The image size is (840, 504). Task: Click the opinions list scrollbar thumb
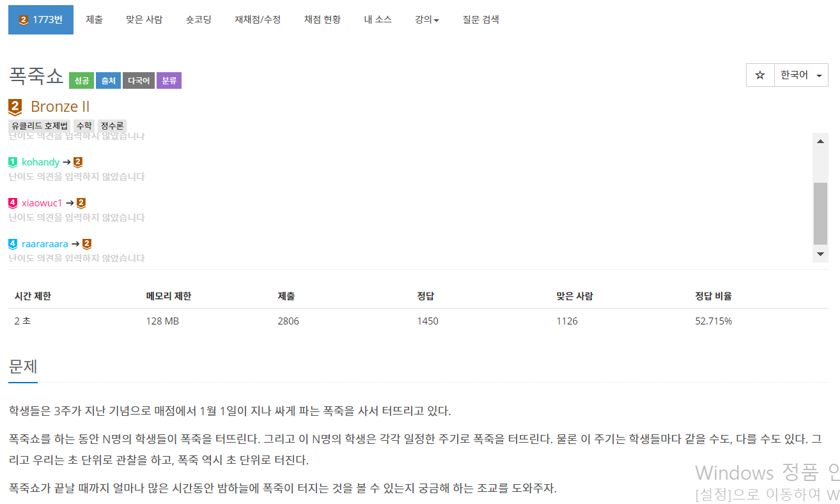pyautogui.click(x=821, y=213)
